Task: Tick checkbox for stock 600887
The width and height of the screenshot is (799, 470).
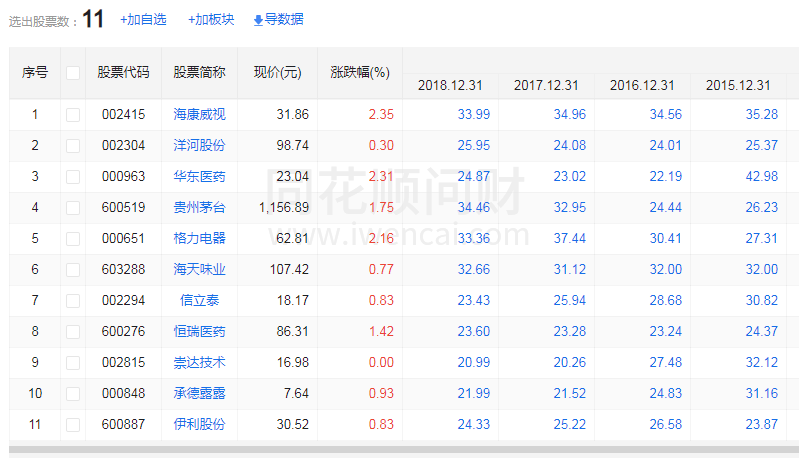Action: coord(73,425)
